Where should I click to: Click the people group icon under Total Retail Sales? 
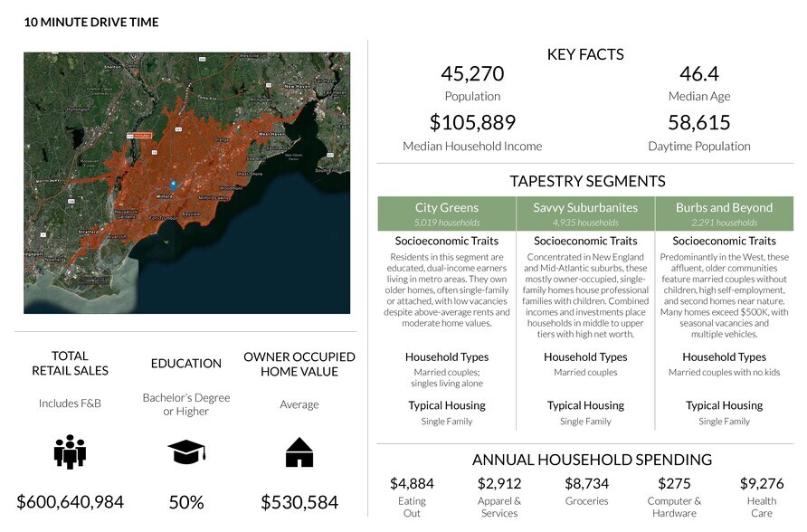pos(70,451)
